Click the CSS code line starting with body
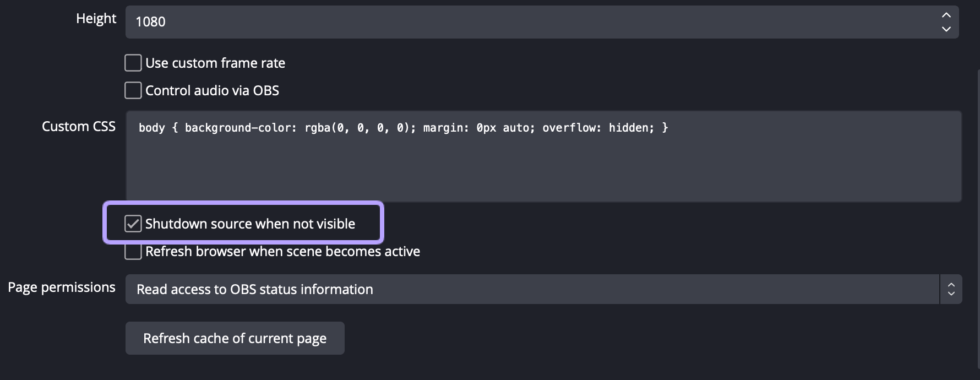Viewport: 980px width, 380px height. click(x=403, y=128)
